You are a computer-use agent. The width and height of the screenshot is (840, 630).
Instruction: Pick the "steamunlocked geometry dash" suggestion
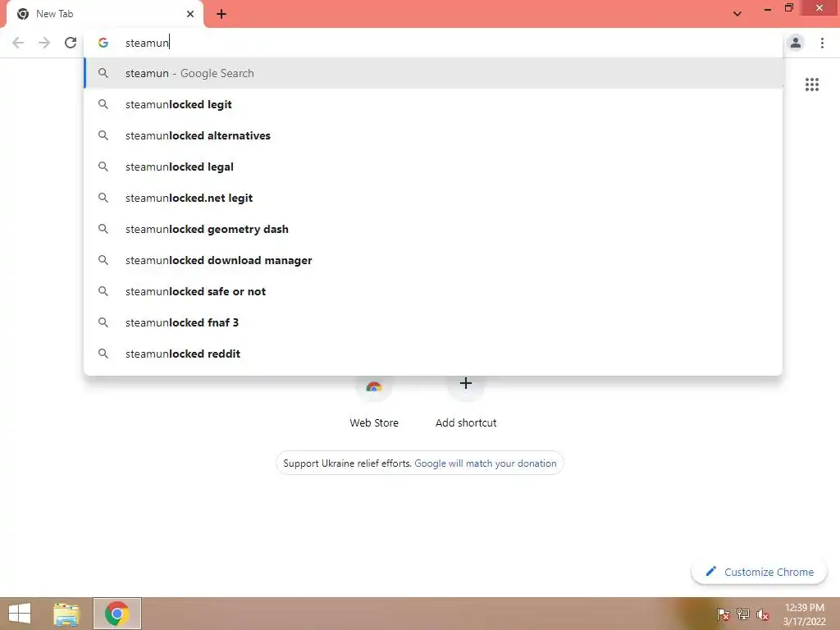point(433,229)
